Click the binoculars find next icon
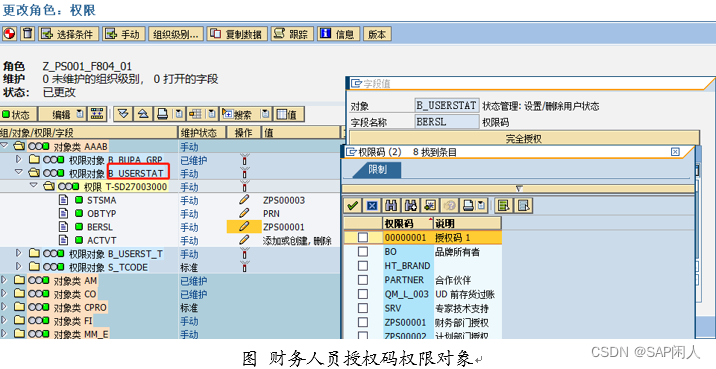 [411, 206]
